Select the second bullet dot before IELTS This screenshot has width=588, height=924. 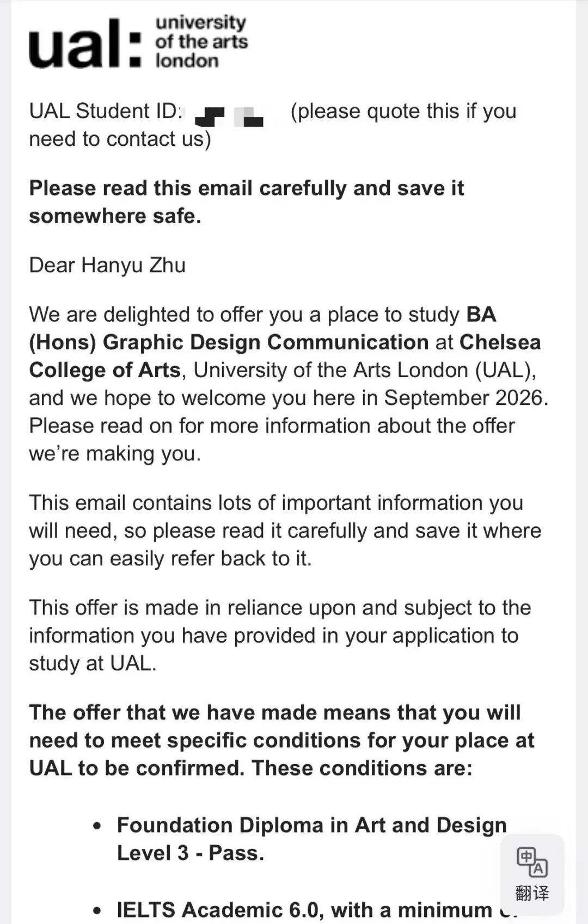(x=97, y=910)
